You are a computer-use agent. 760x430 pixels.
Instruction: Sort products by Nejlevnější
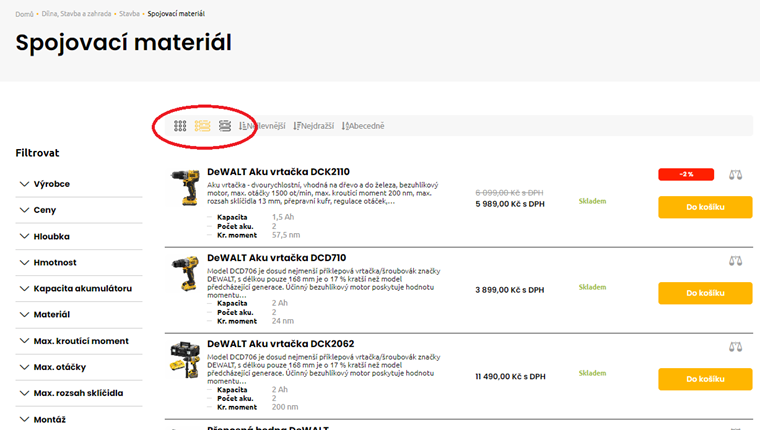point(262,126)
